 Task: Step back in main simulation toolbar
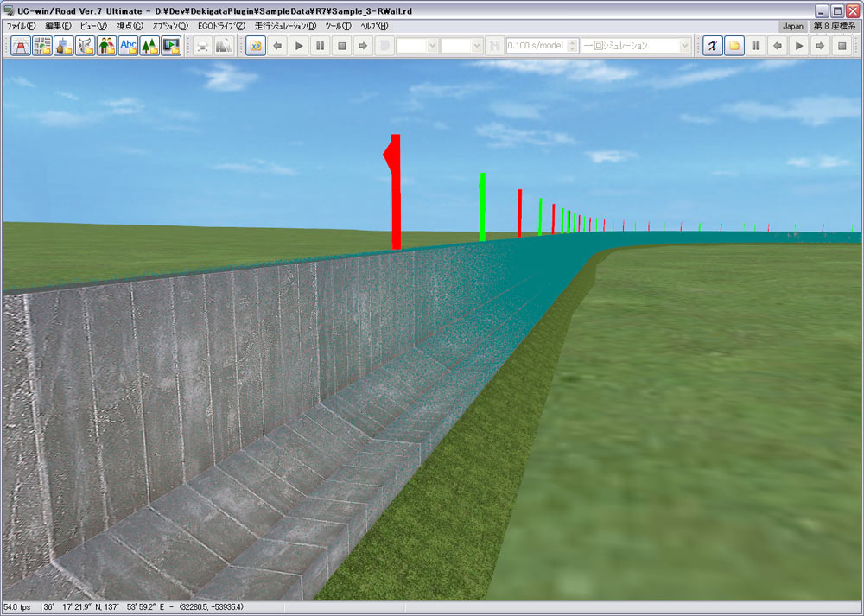pos(277,46)
